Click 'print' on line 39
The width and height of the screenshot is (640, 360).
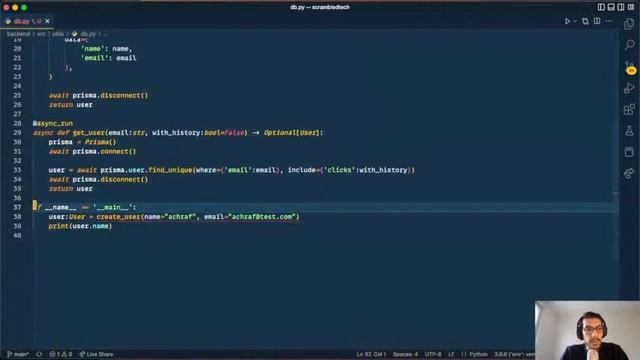[x=58, y=226]
